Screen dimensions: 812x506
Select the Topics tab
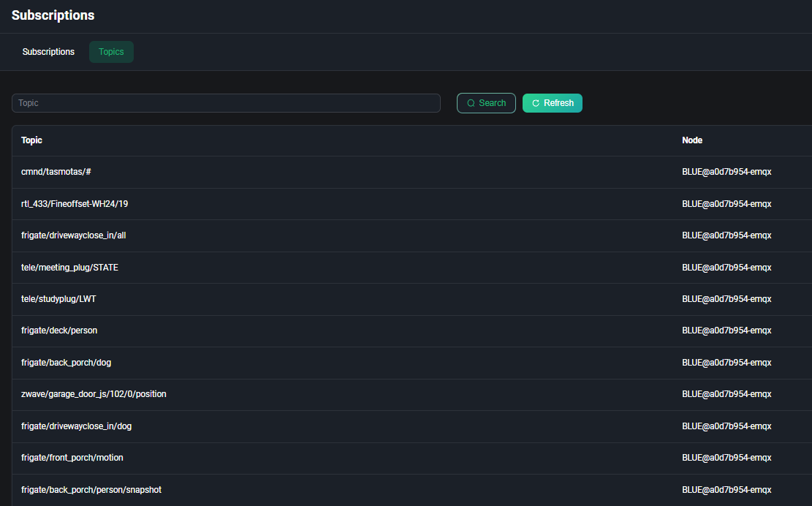pos(111,52)
